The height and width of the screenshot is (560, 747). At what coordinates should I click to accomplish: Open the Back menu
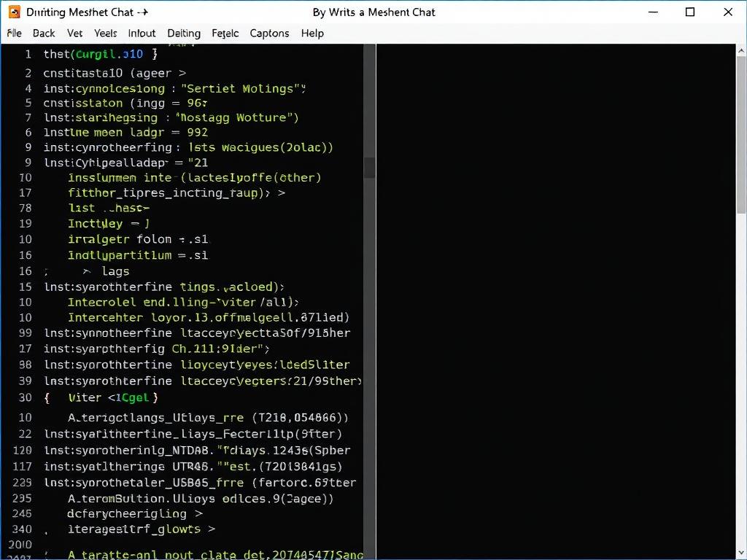pyautogui.click(x=44, y=34)
